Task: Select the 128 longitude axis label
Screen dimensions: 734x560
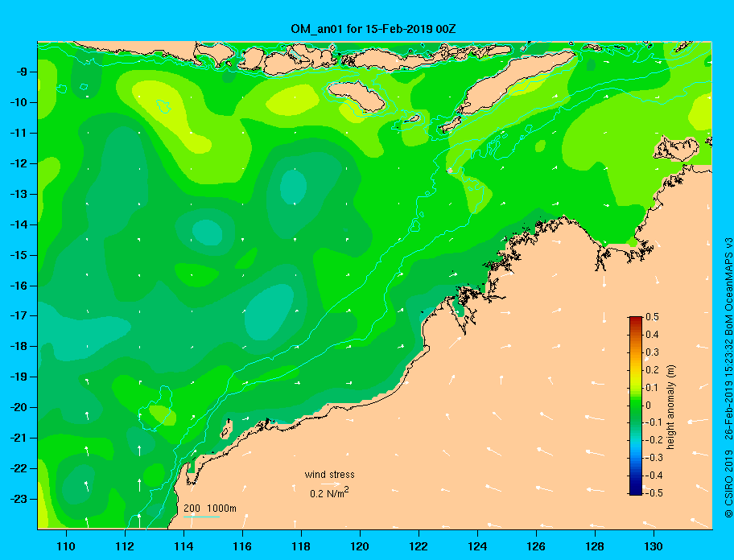Action: coord(595,546)
